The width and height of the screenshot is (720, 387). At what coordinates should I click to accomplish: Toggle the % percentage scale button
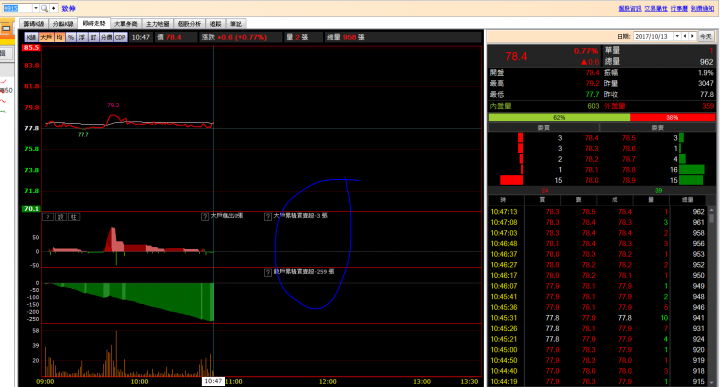pos(71,37)
